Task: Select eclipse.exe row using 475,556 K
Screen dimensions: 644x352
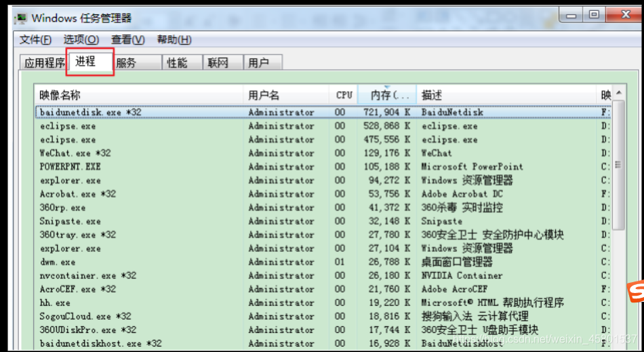Action: coord(323,140)
